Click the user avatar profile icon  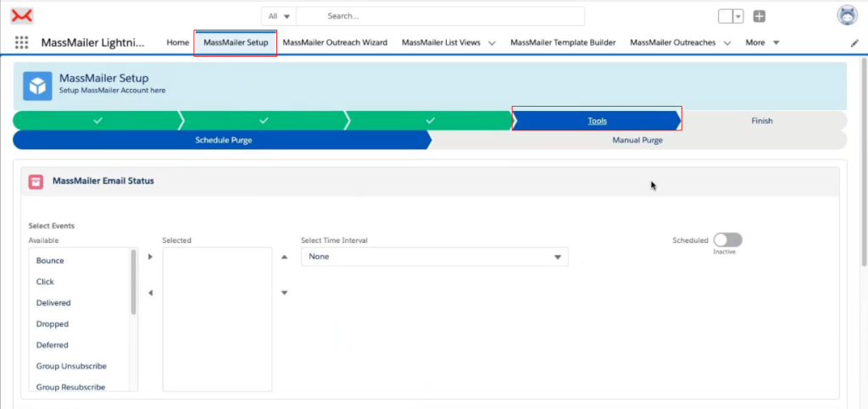pyautogui.click(x=847, y=15)
